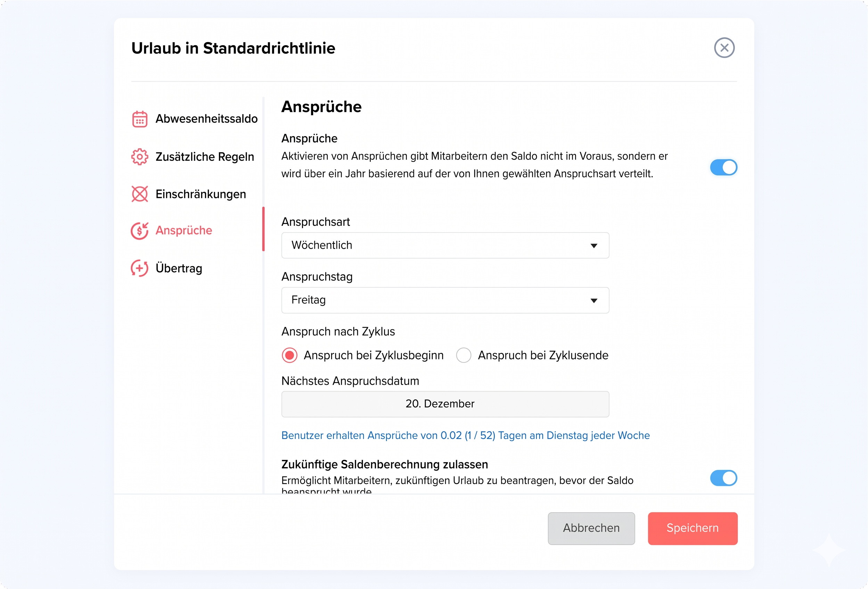
Task: Click the plus-cycle Übertrag icon
Action: 140,268
